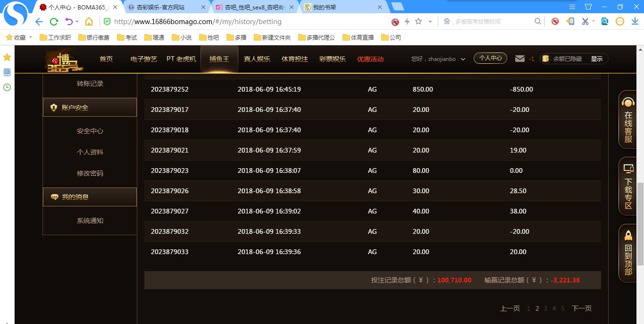Expand the zhaojianbo user dropdown chevron

tap(463, 59)
